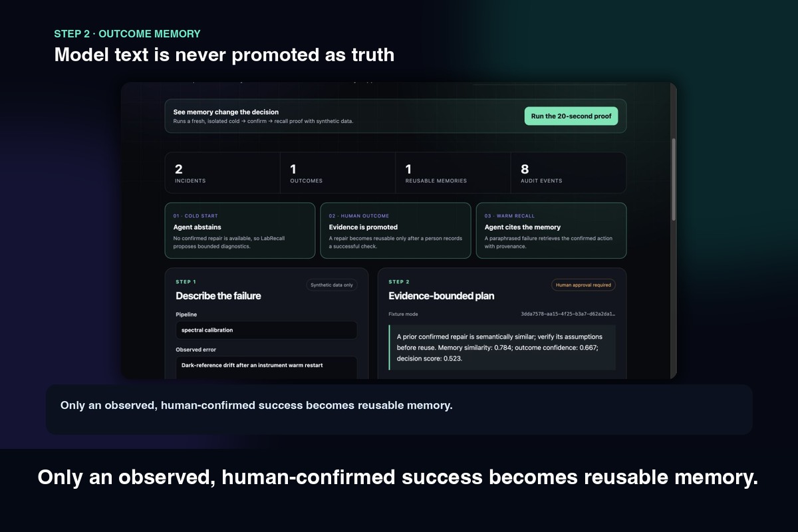This screenshot has height=532, width=798.
Task: Run the 20-second proof
Action: 571,116
